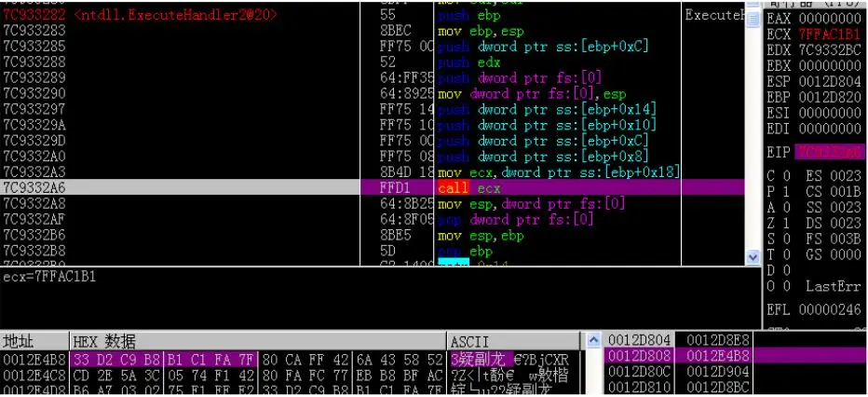868x397 pixels.
Task: Click the disassembly scrollbar down arrow
Action: pyautogui.click(x=753, y=257)
